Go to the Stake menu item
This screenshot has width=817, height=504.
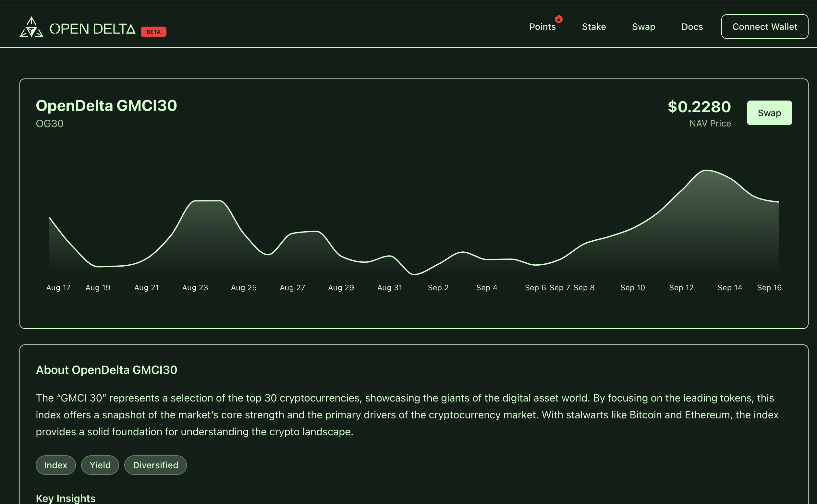[x=593, y=27]
